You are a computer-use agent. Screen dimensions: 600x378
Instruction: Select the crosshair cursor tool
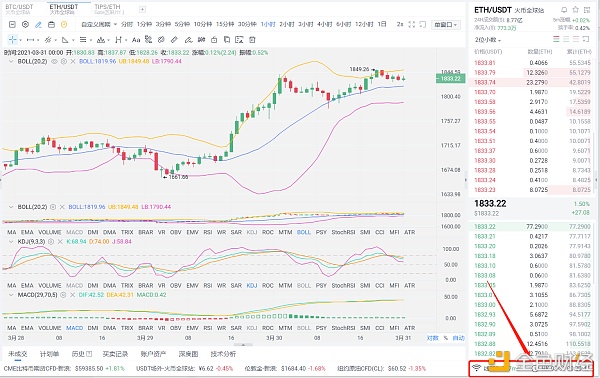13,40
